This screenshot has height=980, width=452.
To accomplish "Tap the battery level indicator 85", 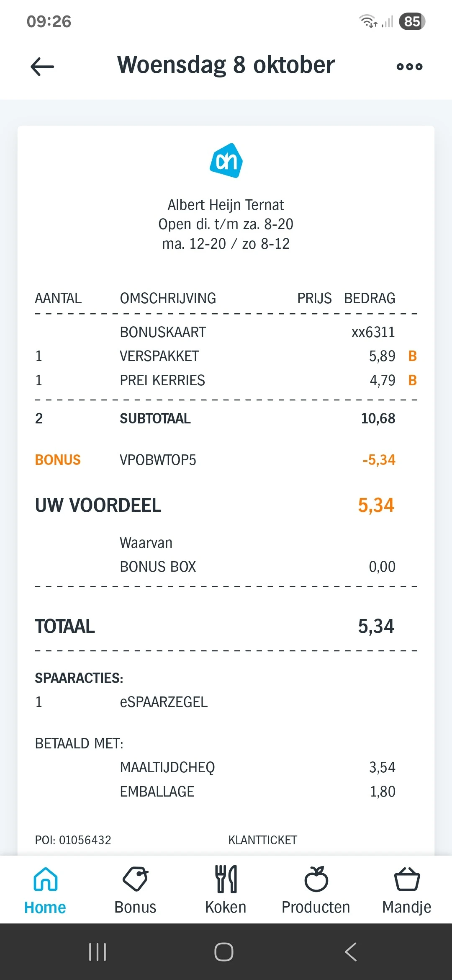I will pyautogui.click(x=411, y=21).
